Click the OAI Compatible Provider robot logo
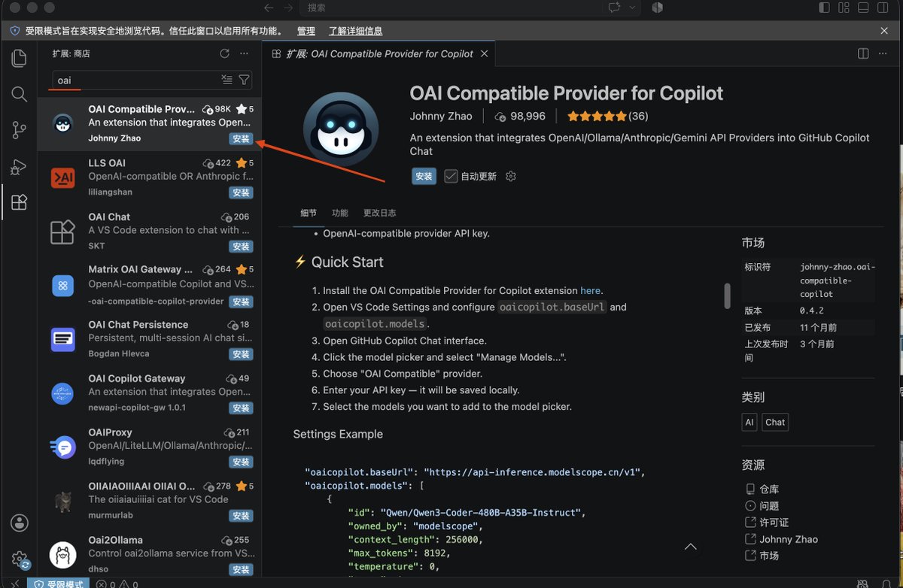Viewport: 903px width, 588px height. [341, 129]
